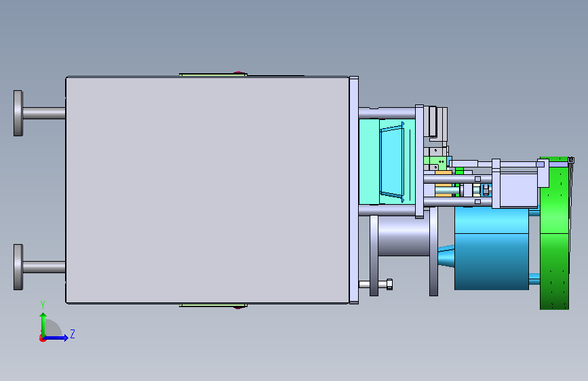The image size is (588, 381).
Task: Select the lower-left round foot disc
Action: pos(18,267)
